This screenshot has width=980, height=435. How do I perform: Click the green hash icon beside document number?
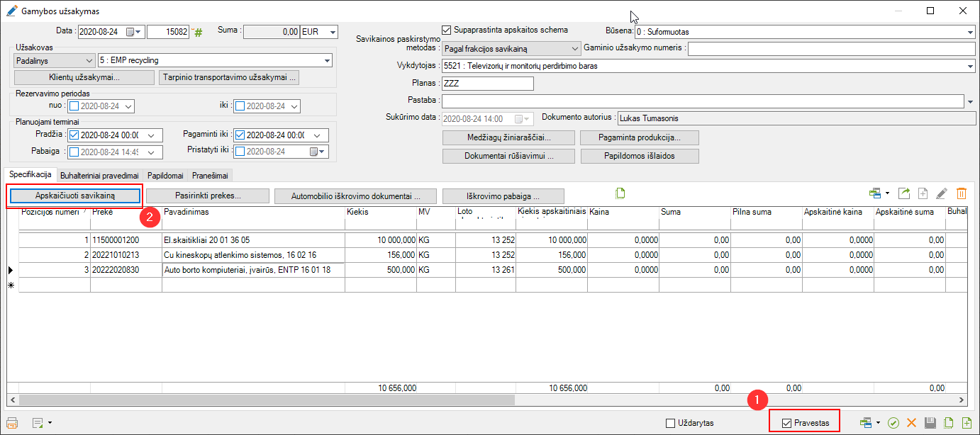point(199,33)
